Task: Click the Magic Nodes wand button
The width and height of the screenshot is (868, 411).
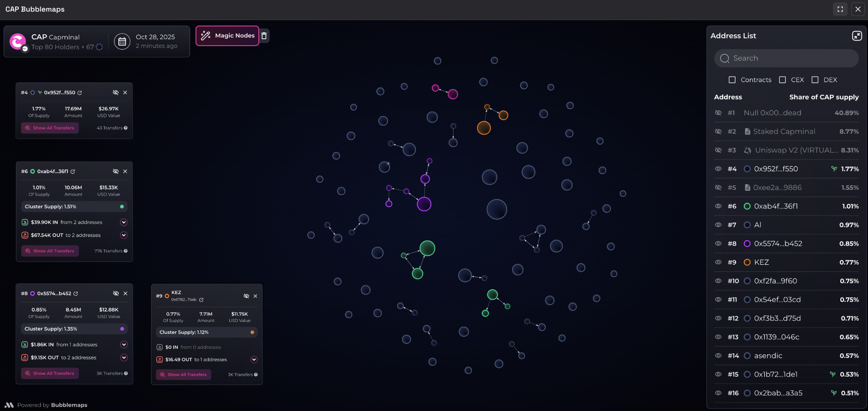Action: (227, 36)
